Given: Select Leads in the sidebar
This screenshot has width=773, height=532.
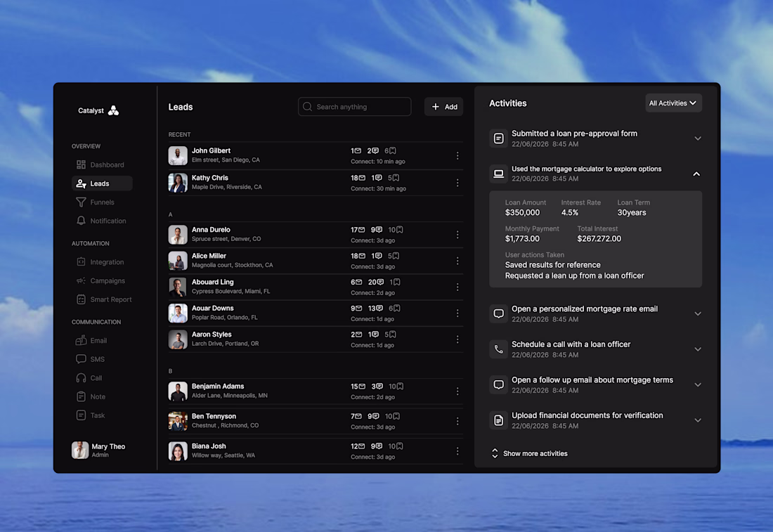Looking at the screenshot, I should click(102, 183).
